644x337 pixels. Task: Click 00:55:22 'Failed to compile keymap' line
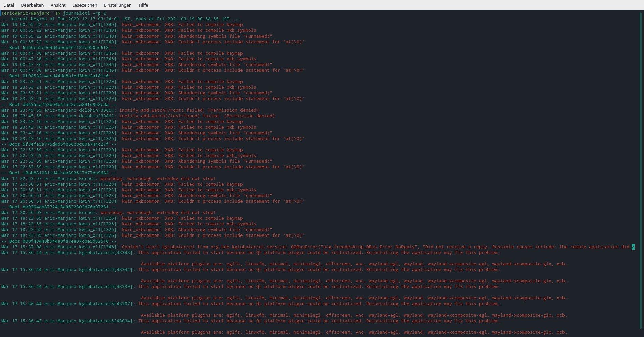click(x=122, y=25)
